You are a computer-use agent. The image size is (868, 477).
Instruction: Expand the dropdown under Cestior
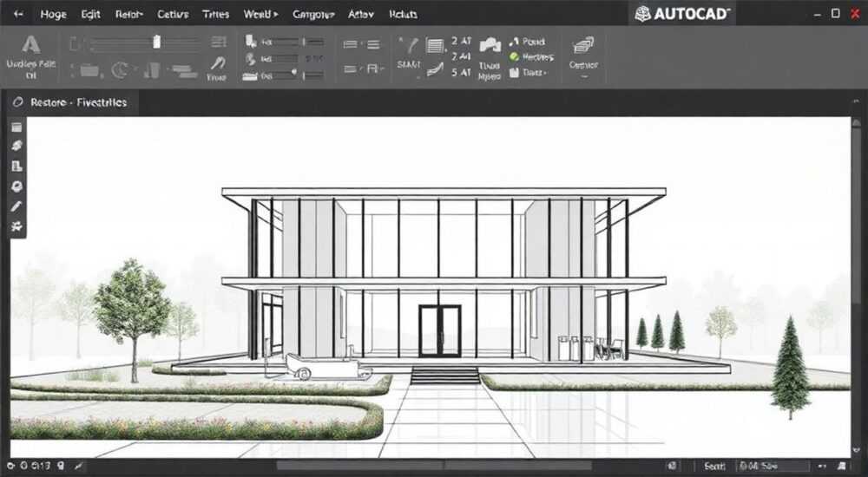(x=583, y=77)
